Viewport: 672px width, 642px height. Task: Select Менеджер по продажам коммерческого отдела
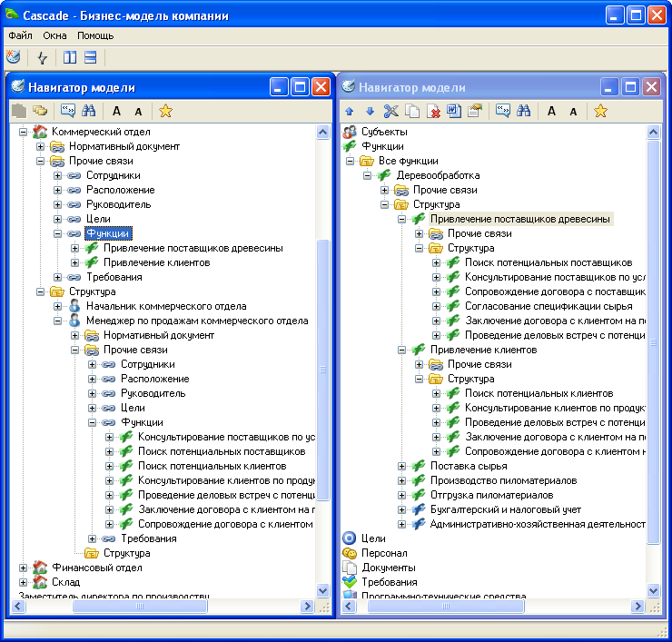tap(197, 321)
